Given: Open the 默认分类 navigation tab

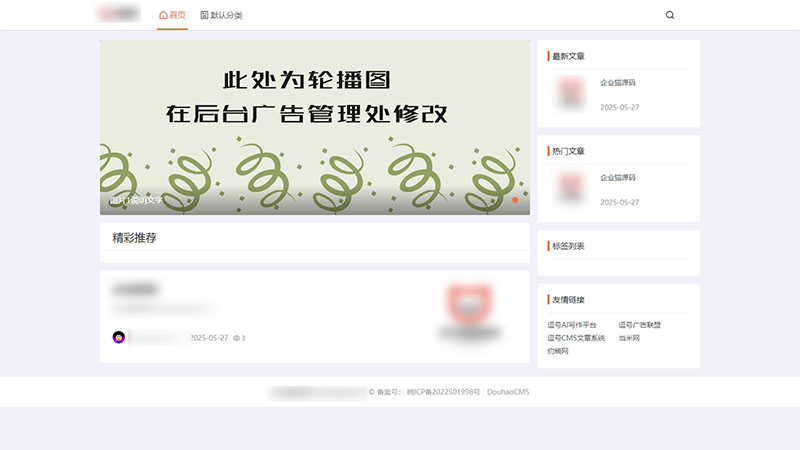Looking at the screenshot, I should point(221,15).
